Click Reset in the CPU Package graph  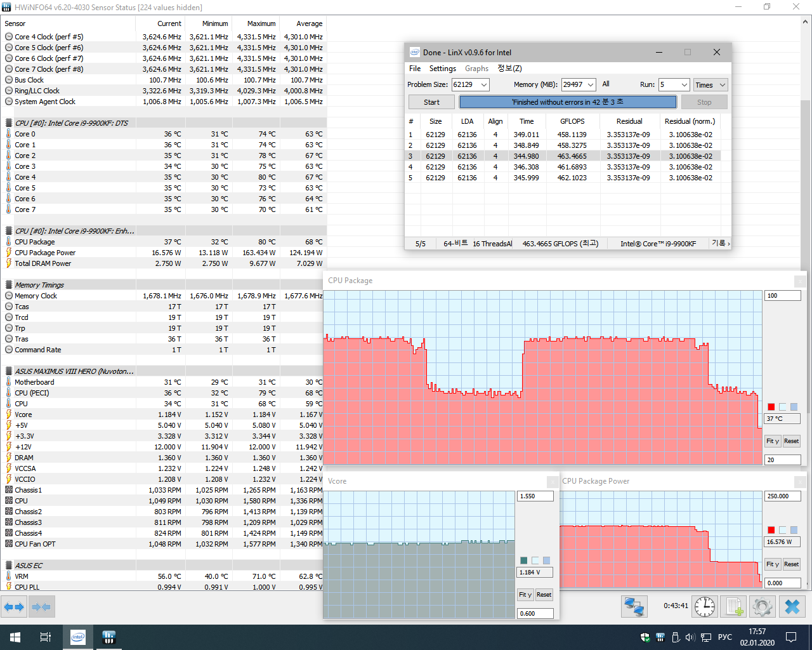click(791, 441)
